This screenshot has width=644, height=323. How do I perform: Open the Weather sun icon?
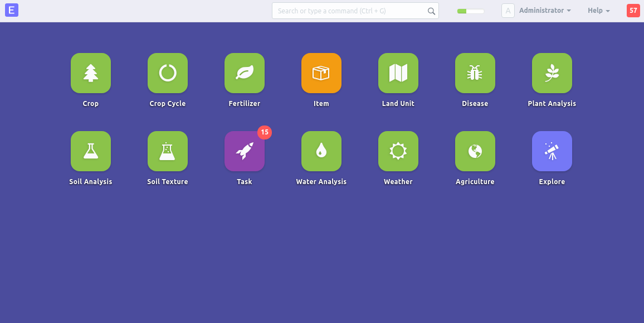[x=398, y=151]
